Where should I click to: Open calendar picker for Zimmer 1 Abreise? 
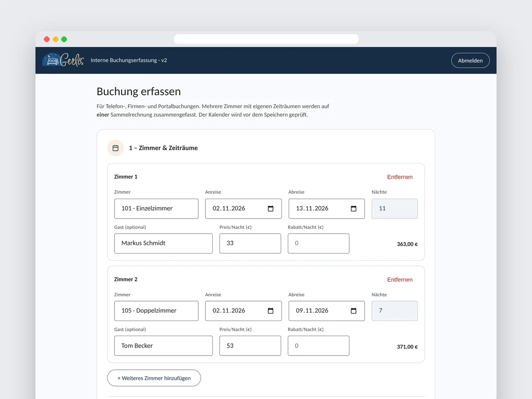point(353,209)
